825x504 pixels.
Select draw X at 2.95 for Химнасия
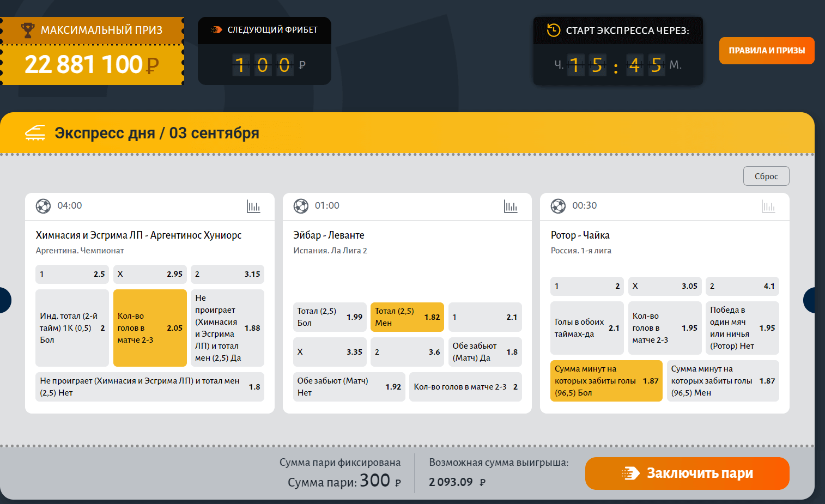tap(150, 274)
